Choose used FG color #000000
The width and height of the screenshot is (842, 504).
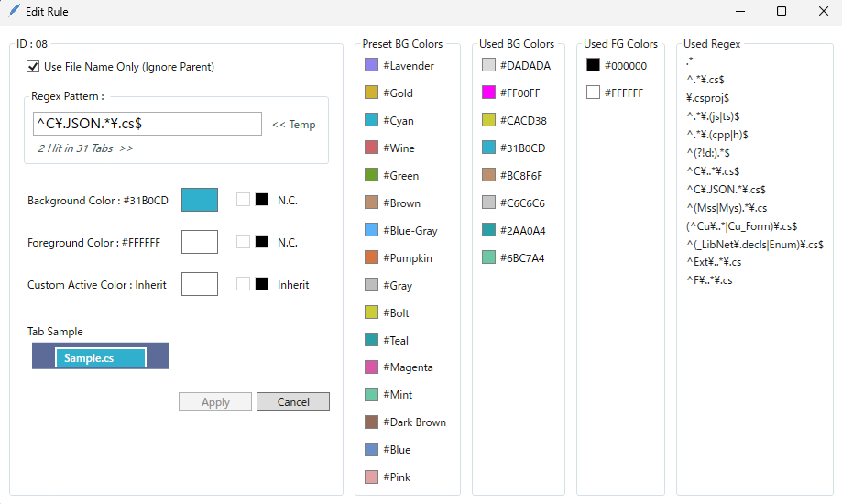(x=617, y=66)
